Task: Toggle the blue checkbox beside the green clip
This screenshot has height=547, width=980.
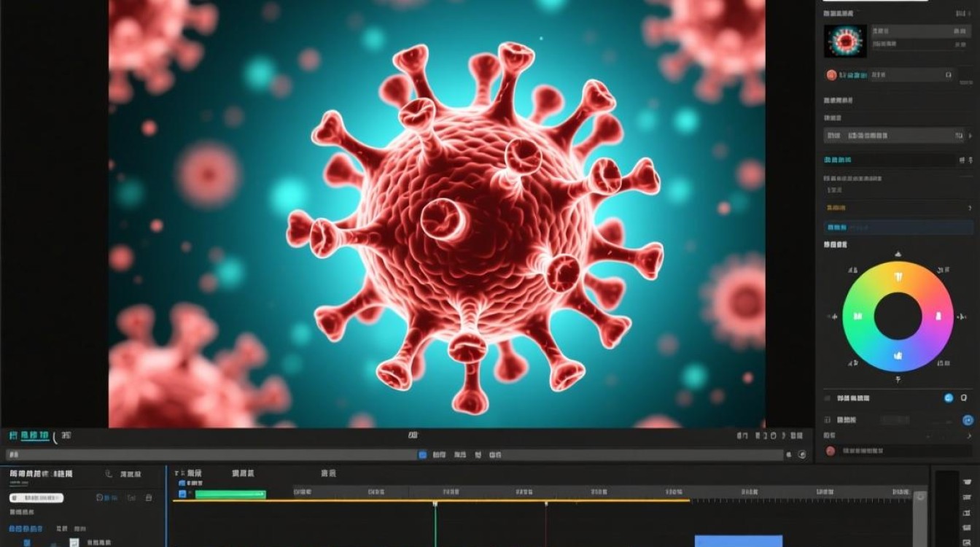Action: (182, 493)
